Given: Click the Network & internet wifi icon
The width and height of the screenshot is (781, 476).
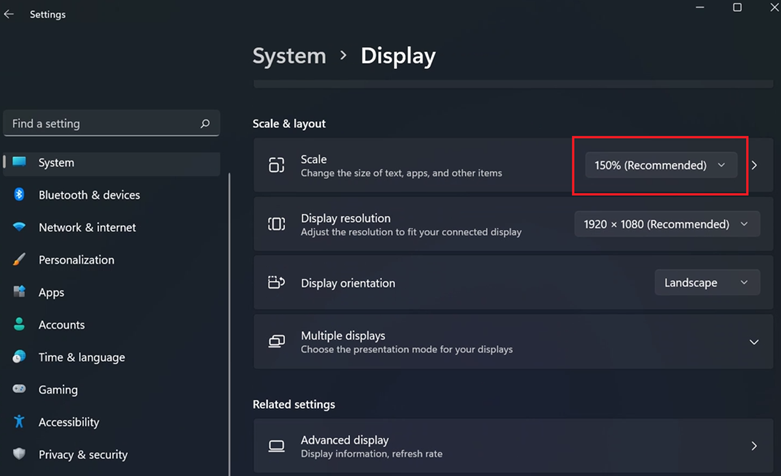Looking at the screenshot, I should pyautogui.click(x=19, y=227).
